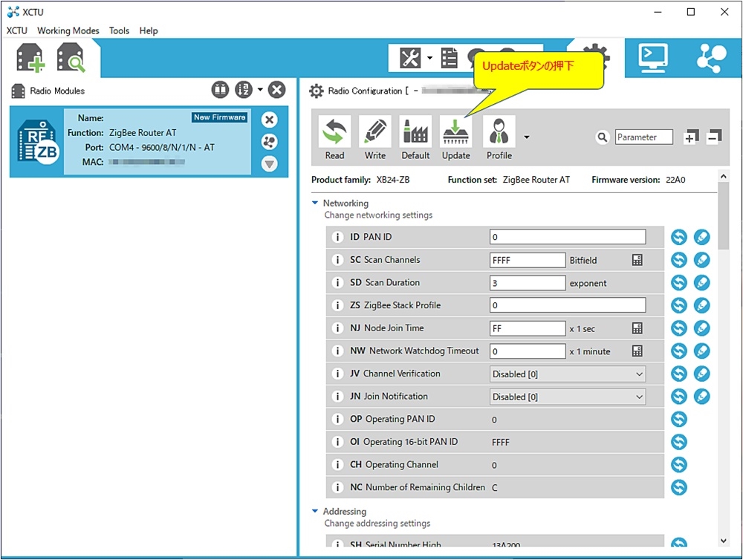This screenshot has width=743, height=560.
Task: Open the Channel Verification dropdown
Action: coord(639,374)
